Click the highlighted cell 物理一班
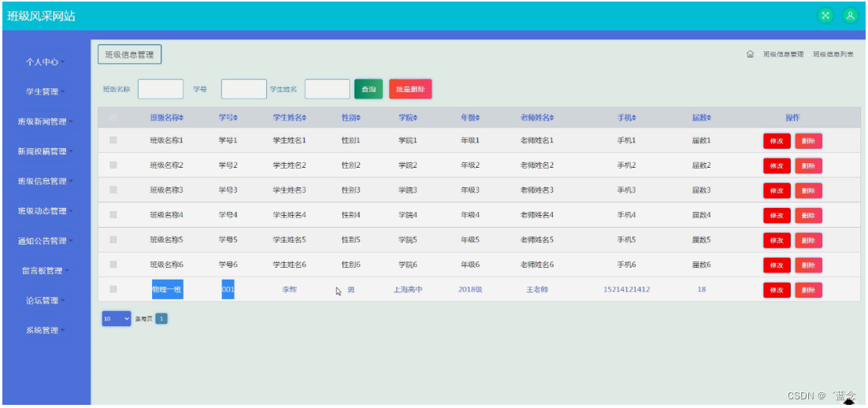The width and height of the screenshot is (868, 408). (168, 290)
